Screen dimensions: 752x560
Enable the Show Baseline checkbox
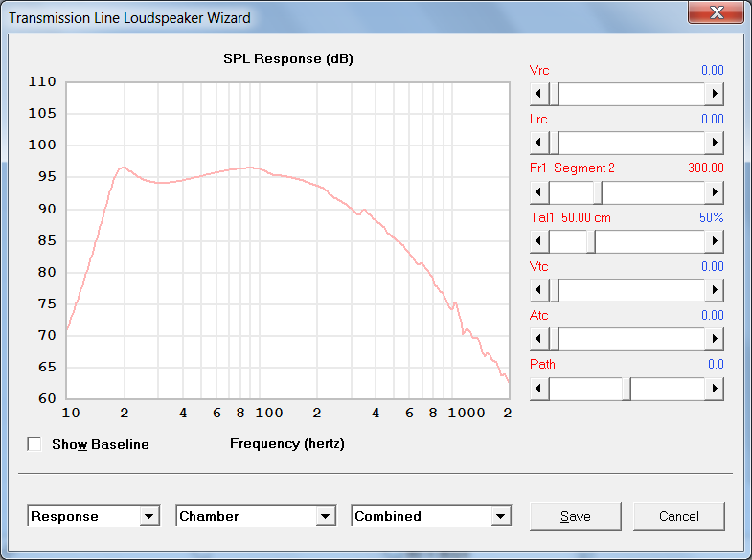click(34, 444)
